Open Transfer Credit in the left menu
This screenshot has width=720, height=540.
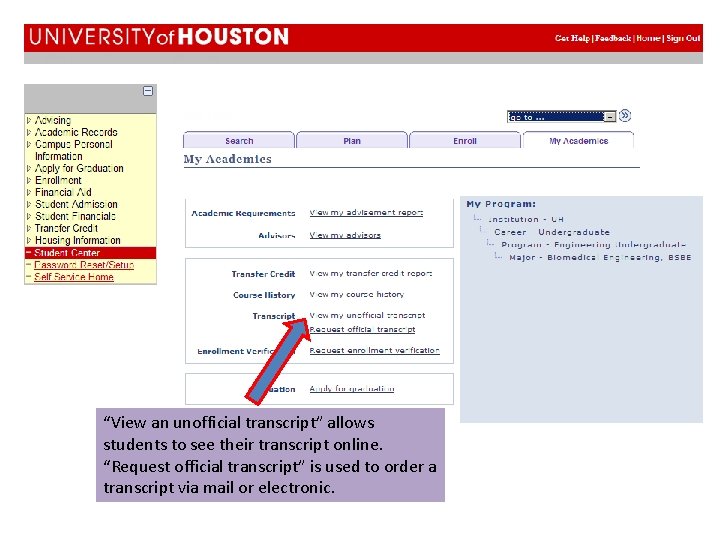click(x=67, y=228)
